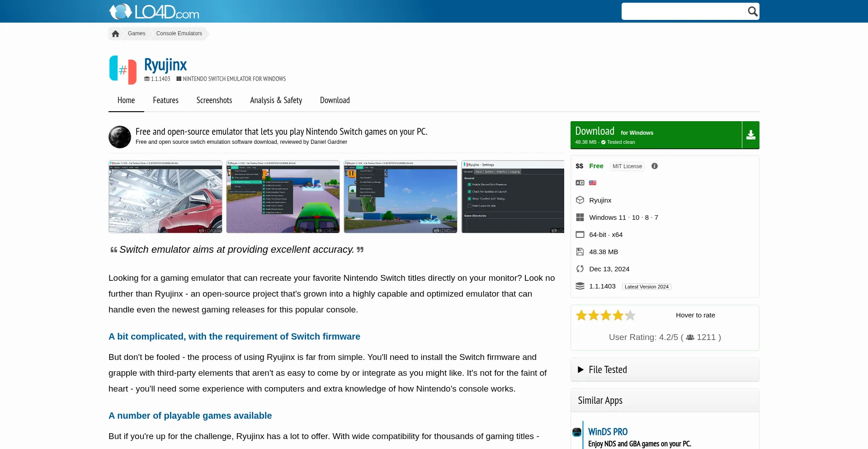
Task: Open the red car screenshot thumbnail
Action: (x=165, y=197)
